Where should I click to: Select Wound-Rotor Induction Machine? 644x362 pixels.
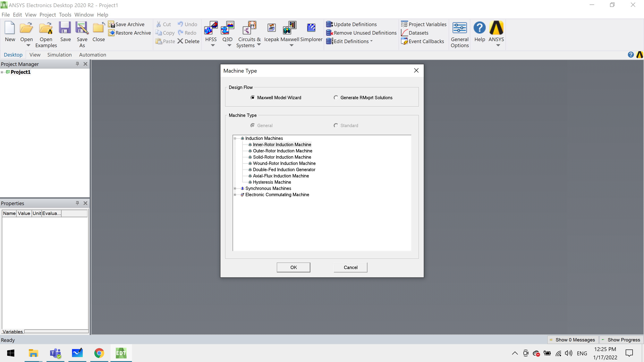click(x=284, y=163)
